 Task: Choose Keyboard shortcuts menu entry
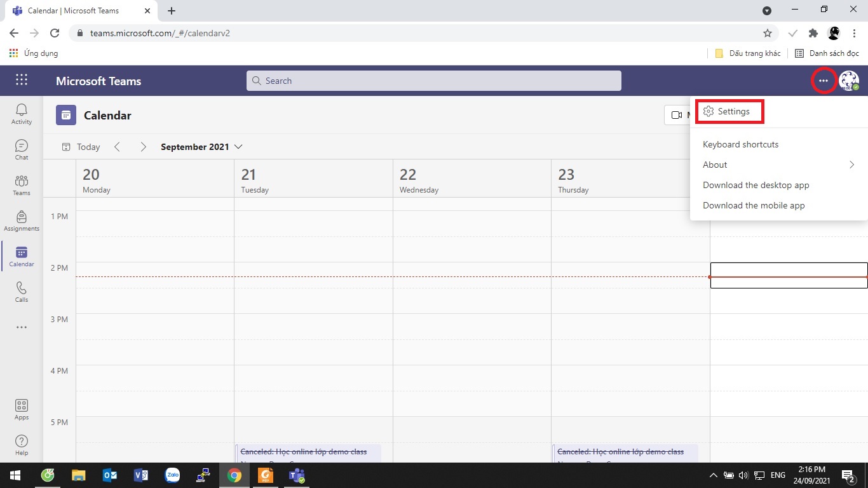coord(740,144)
